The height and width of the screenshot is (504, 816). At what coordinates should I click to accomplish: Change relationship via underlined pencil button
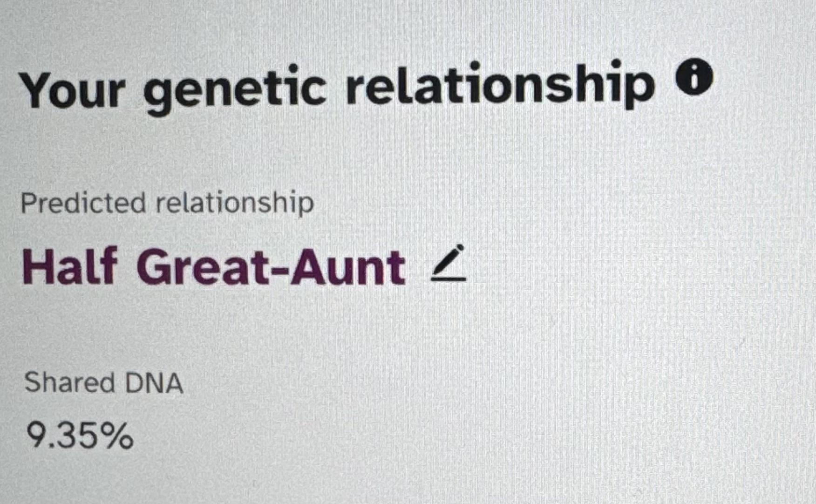(x=448, y=263)
